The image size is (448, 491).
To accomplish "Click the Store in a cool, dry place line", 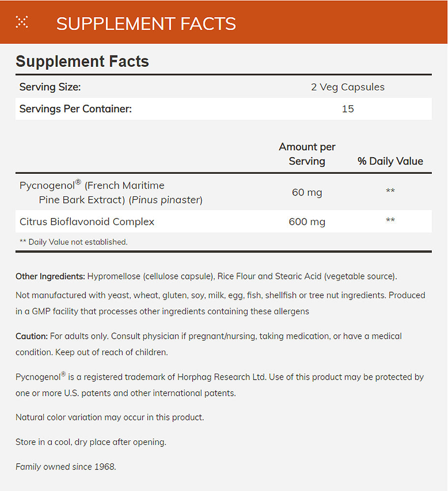I will point(91,442).
